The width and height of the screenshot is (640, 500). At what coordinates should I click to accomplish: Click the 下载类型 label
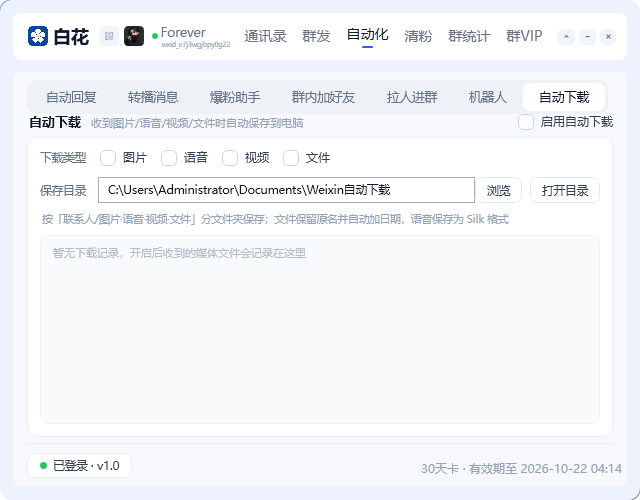coord(63,158)
